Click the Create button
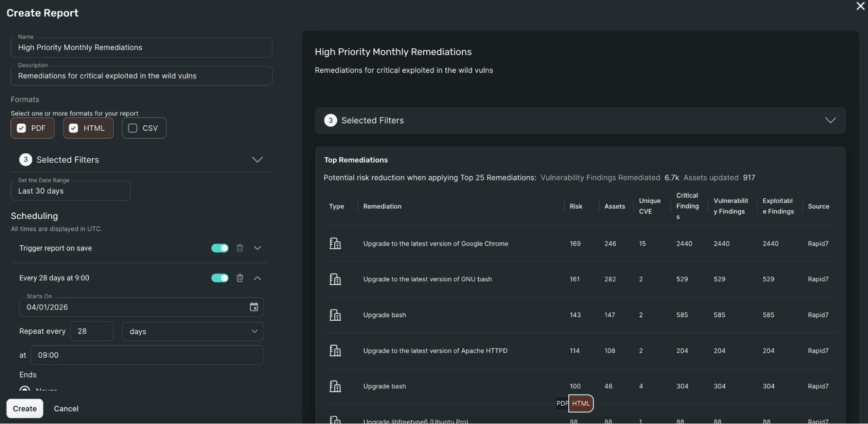 [25, 408]
